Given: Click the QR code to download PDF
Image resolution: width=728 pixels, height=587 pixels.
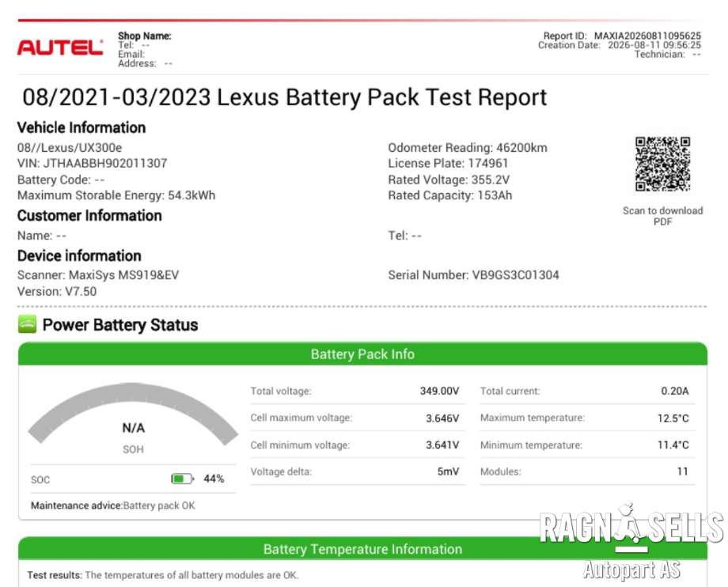Looking at the screenshot, I should [662, 164].
